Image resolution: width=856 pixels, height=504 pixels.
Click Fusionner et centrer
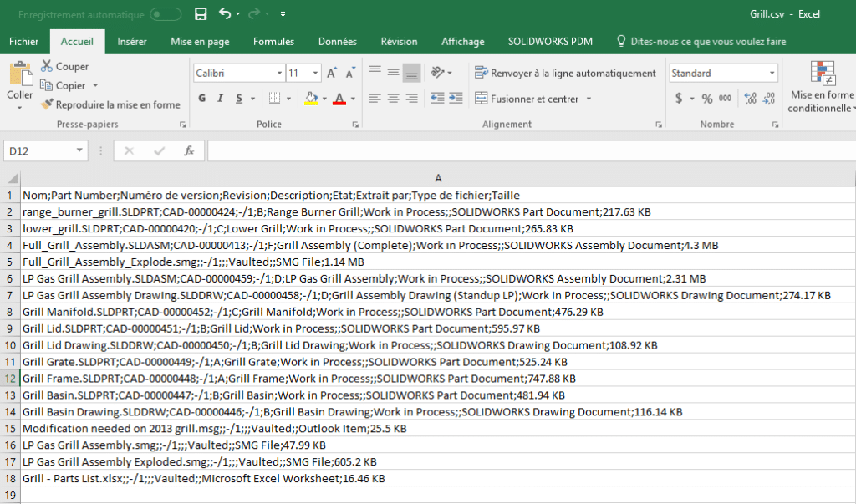click(x=527, y=99)
